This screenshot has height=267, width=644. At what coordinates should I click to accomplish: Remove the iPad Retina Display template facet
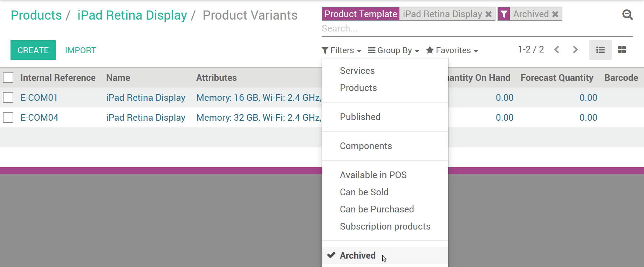488,14
